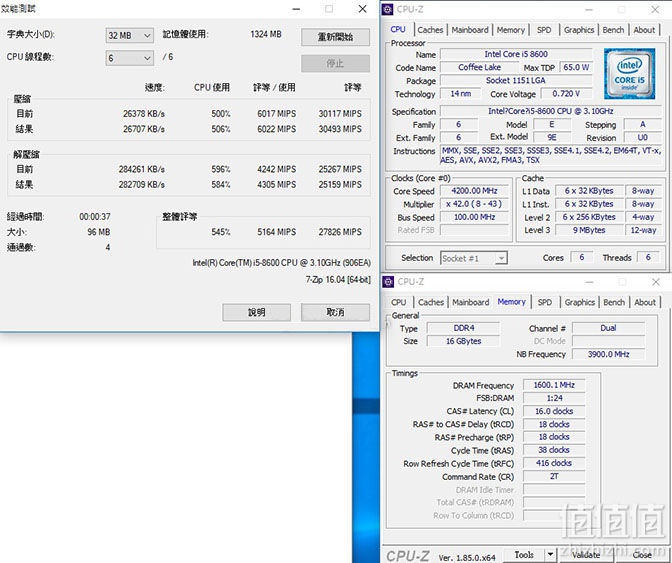Click Command Rate value 2T

554,476
